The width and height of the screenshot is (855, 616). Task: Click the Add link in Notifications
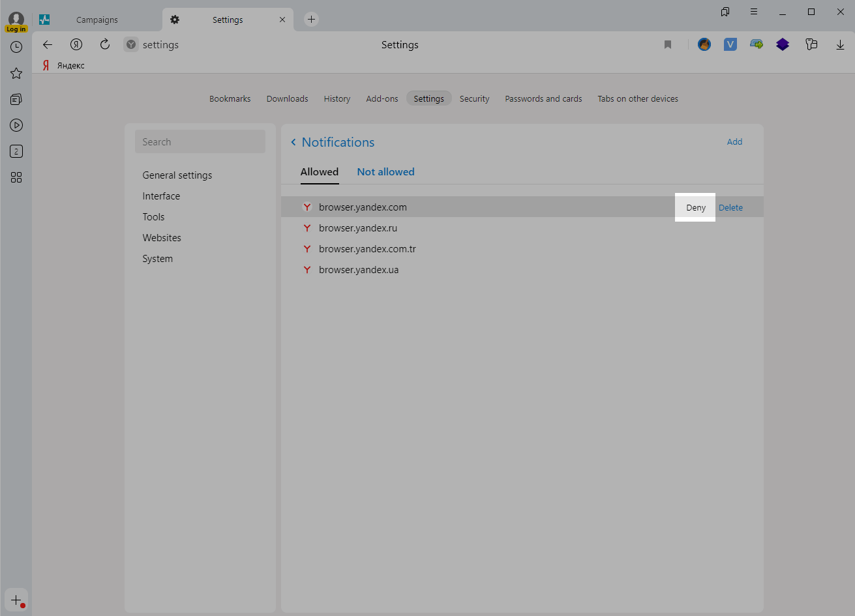click(734, 141)
